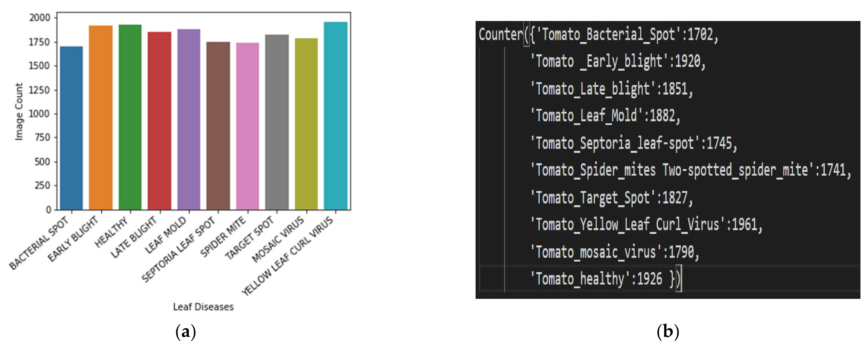Click the brown Septoria Leaf Spot bar

218,126
